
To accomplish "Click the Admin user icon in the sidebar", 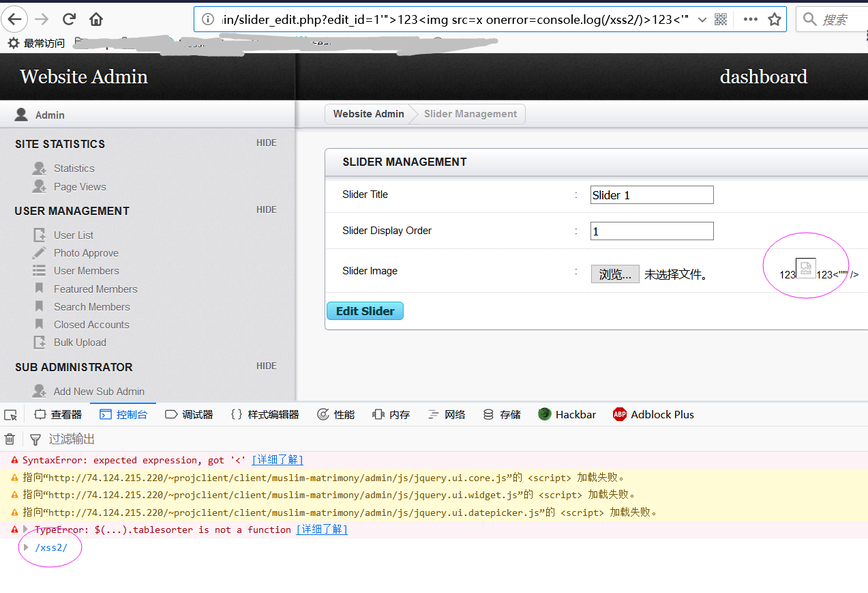I will click(21, 114).
